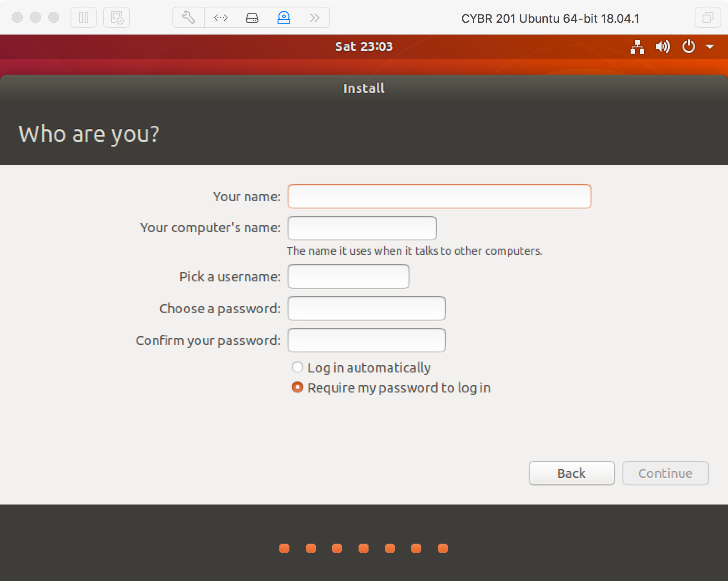This screenshot has width=728, height=581.
Task: Click the Continue button
Action: 665,473
